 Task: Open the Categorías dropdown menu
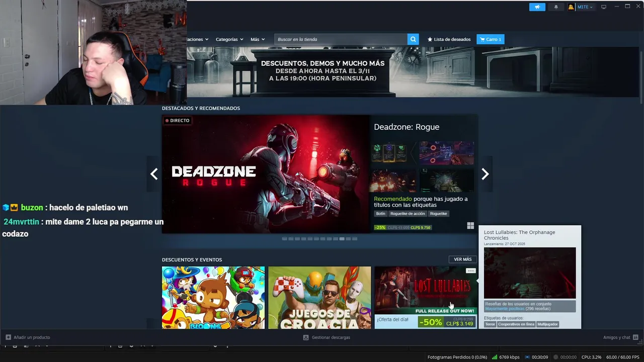[x=229, y=39]
